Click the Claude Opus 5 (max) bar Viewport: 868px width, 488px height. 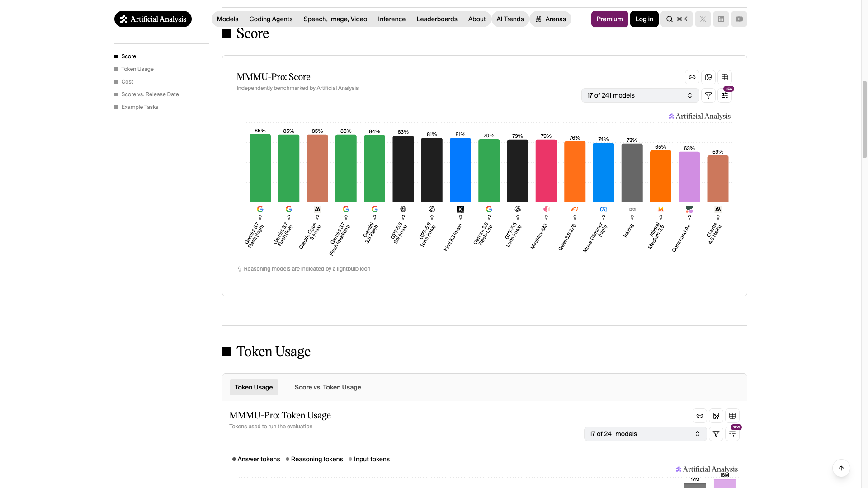click(x=317, y=168)
